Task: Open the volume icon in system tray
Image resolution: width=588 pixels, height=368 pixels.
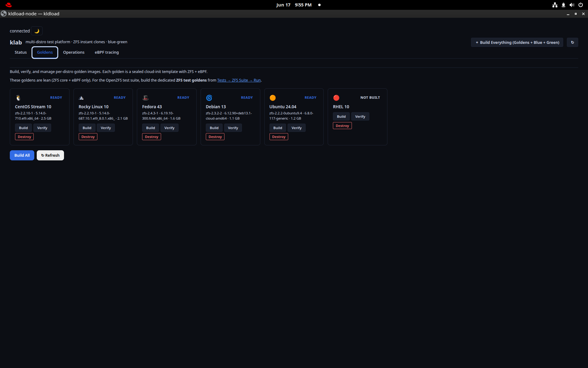Action: pyautogui.click(x=572, y=5)
